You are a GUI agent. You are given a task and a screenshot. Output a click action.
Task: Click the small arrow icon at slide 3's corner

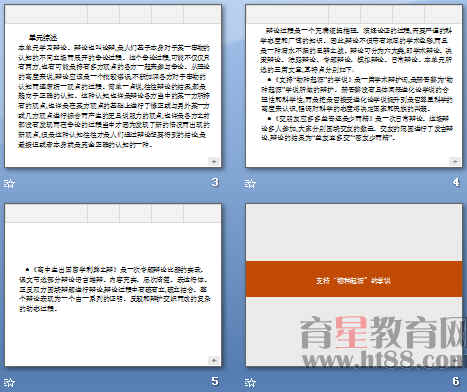tap(213, 161)
